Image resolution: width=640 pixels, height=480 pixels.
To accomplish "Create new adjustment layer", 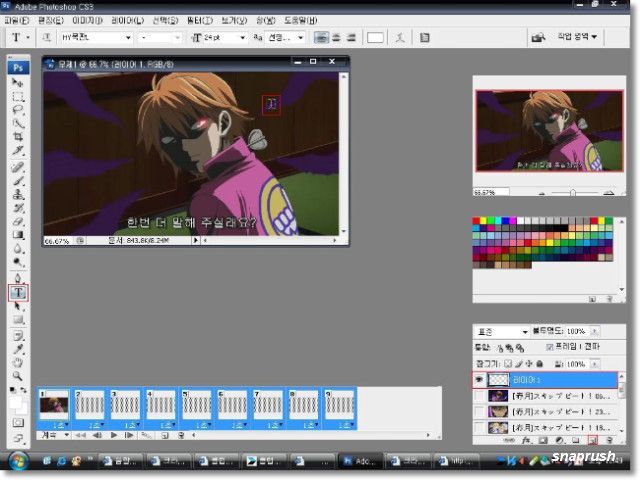I will click(559, 440).
